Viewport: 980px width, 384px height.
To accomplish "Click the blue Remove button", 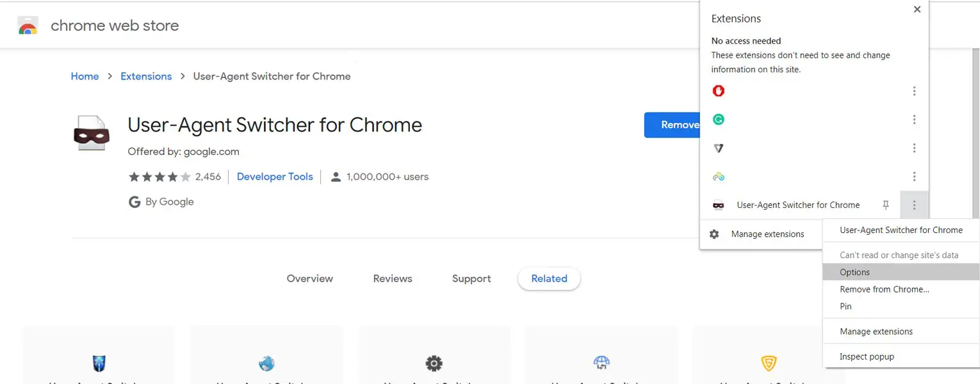I will [673, 125].
